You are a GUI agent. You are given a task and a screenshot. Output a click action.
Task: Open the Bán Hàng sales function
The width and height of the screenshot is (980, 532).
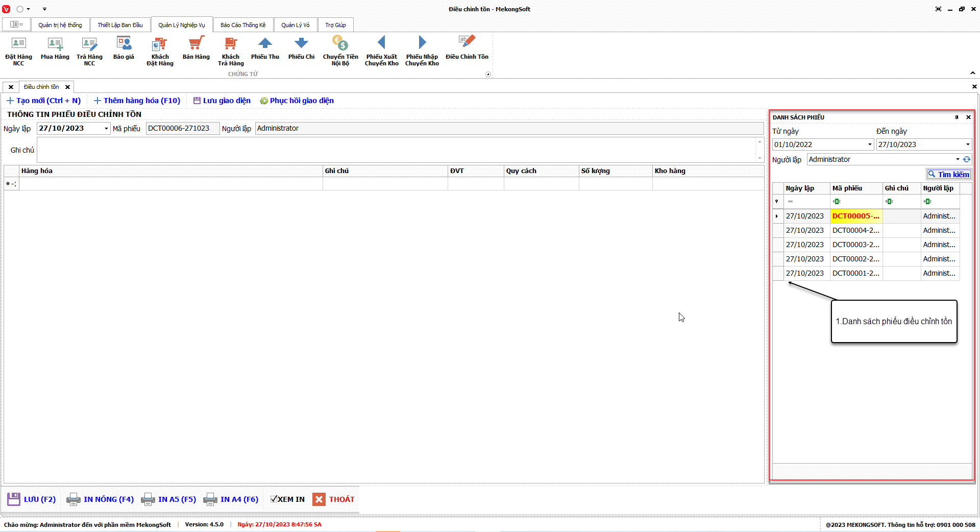tap(196, 49)
